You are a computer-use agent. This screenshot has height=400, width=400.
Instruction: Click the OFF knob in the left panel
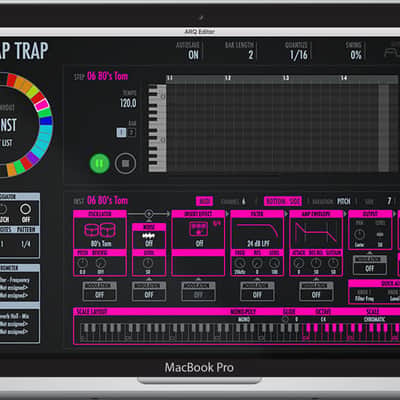pos(25,209)
